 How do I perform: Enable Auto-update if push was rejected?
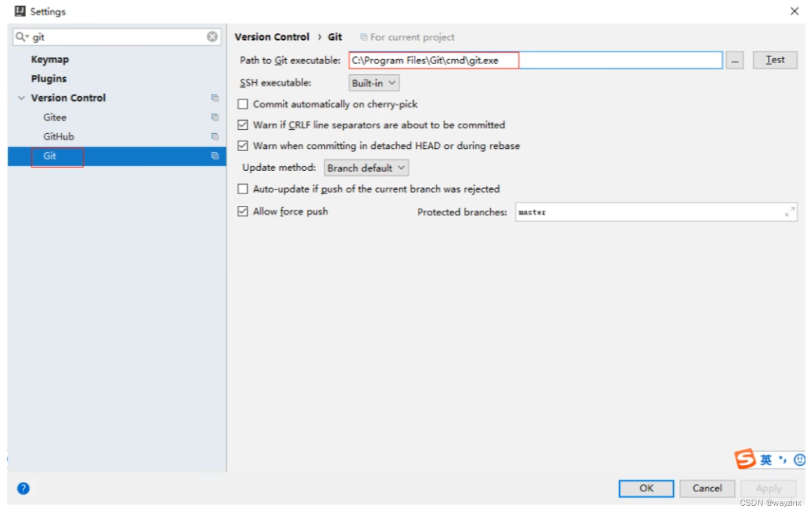click(x=242, y=189)
